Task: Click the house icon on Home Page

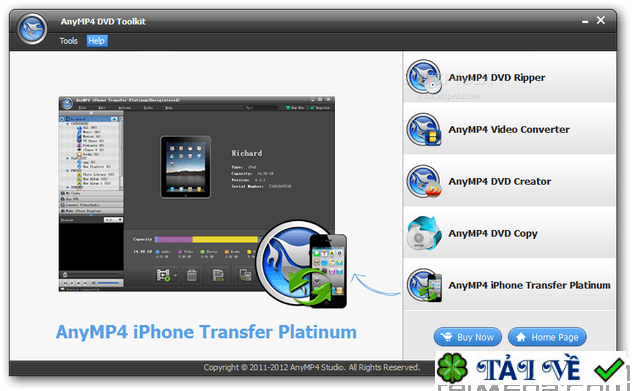Action: [x=521, y=337]
